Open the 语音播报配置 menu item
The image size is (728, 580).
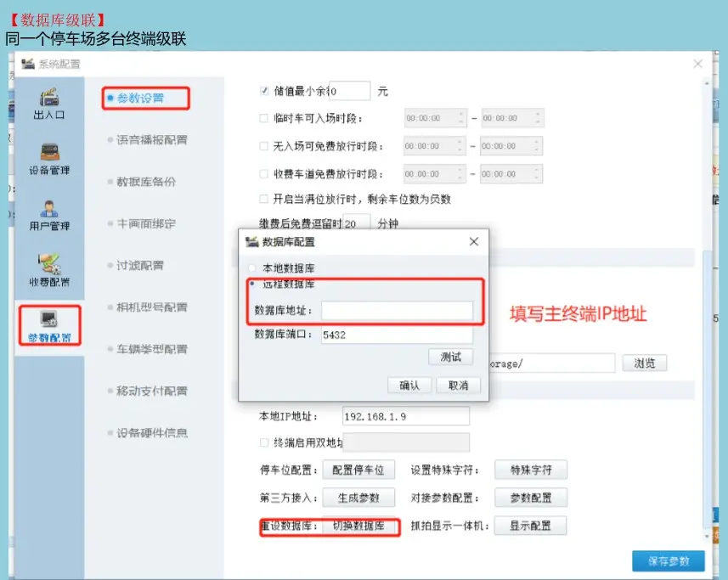tap(151, 140)
